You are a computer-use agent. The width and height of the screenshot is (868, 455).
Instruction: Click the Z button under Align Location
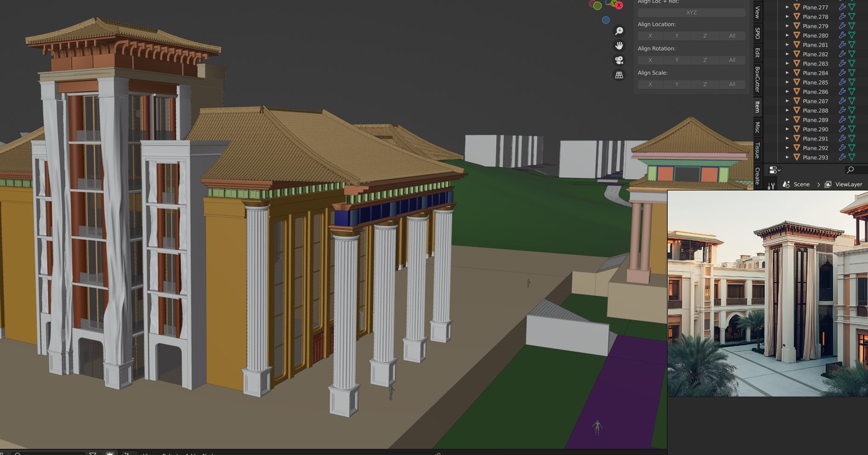click(705, 36)
